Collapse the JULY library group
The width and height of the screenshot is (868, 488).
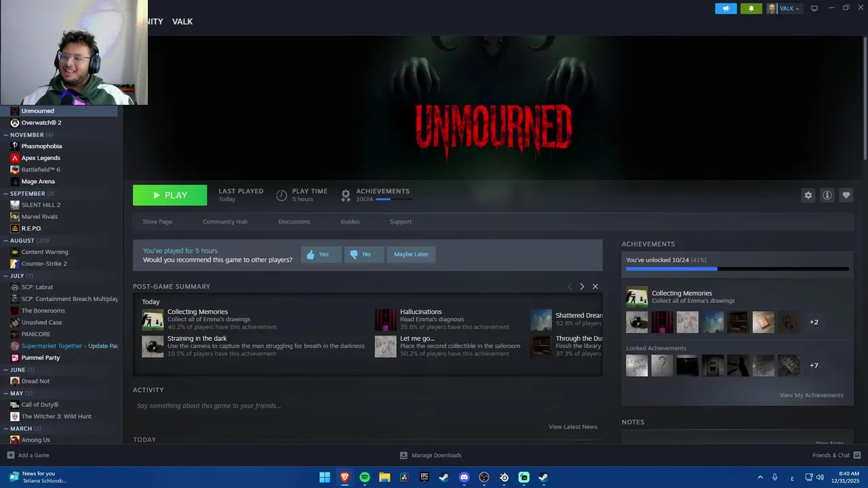[x=6, y=276]
